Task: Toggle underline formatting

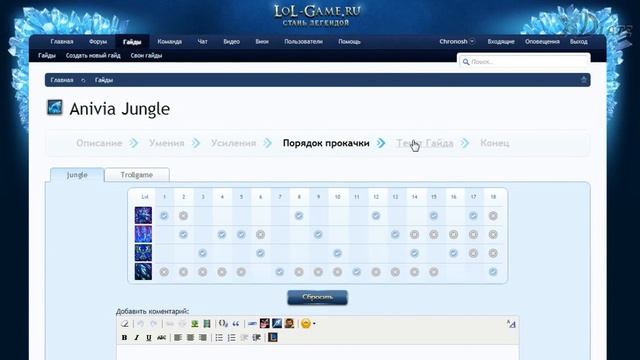Action: tap(149, 338)
